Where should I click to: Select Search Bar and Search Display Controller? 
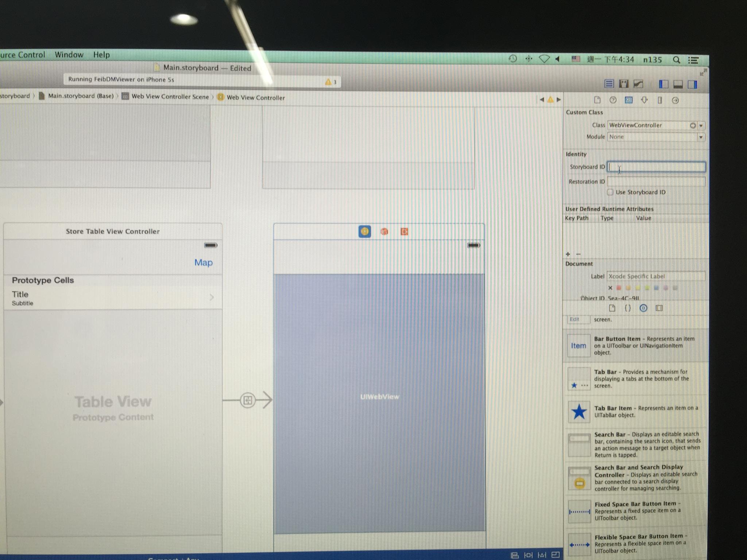click(x=635, y=478)
